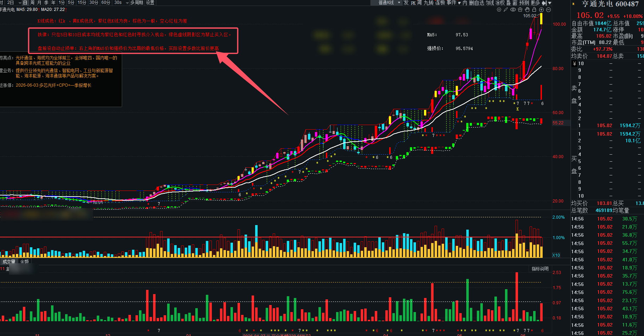This screenshot has width=644, height=336.
Task: Jump to latest with skip-end icon
Action: point(544,3)
